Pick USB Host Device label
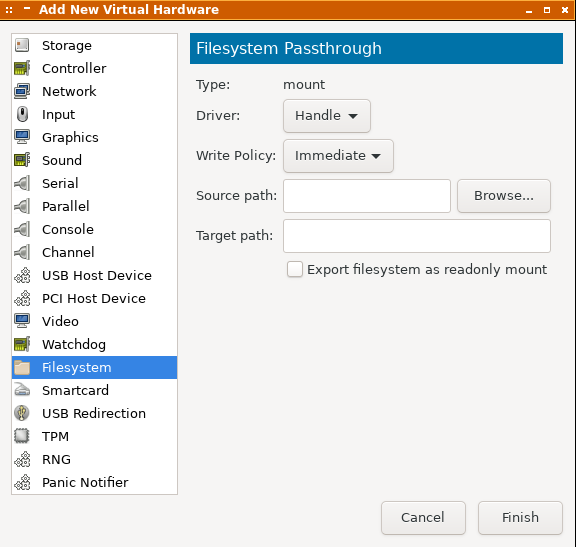Viewport: 576px width, 547px height. coord(97,275)
